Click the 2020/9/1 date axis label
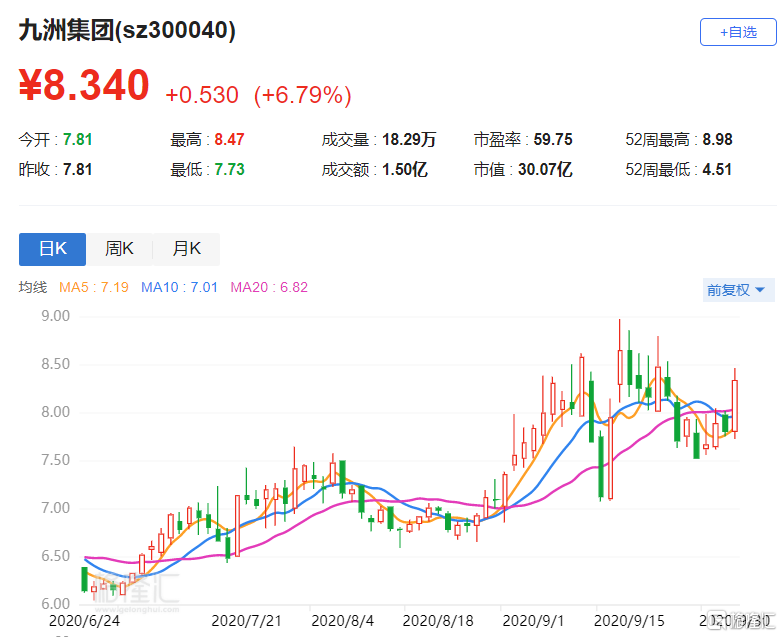The height and width of the screenshot is (637, 782). tap(533, 621)
